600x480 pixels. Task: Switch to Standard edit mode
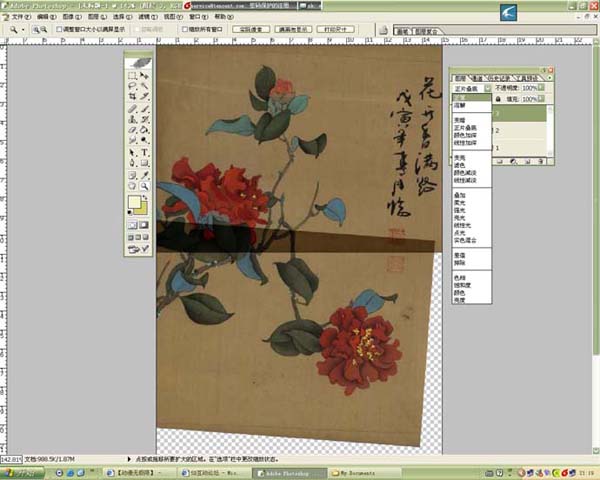[x=132, y=225]
